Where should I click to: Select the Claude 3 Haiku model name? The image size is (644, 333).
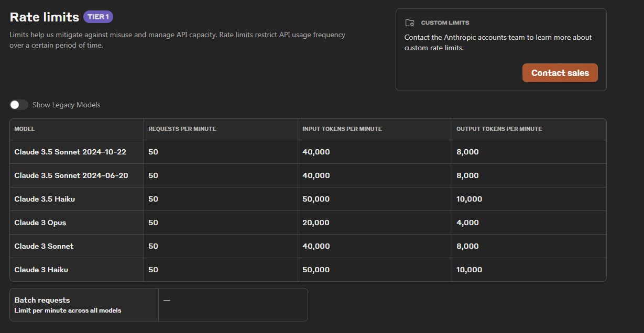coord(41,270)
